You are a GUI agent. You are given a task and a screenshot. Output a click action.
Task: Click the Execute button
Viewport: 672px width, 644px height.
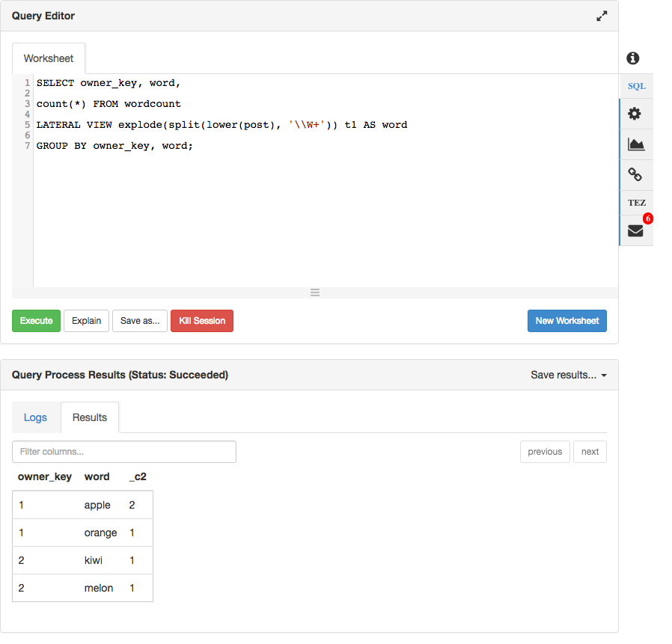click(x=36, y=321)
